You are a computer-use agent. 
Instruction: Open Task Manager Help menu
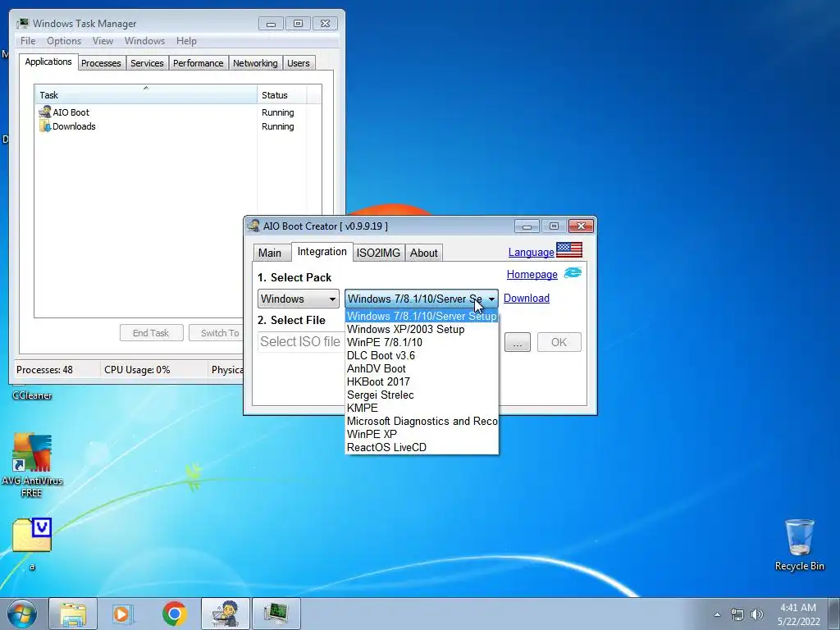pos(186,41)
